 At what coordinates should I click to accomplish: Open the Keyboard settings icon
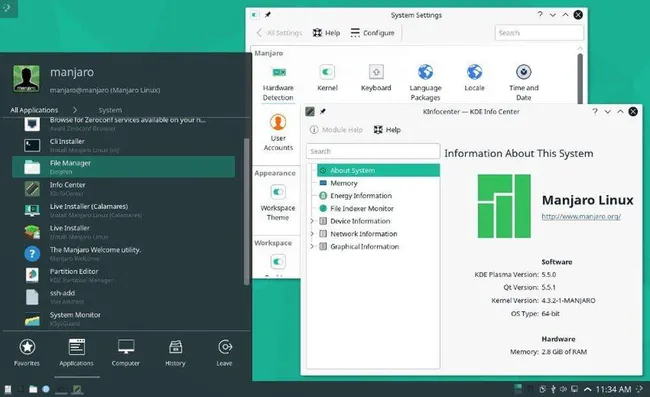pyautogui.click(x=376, y=78)
